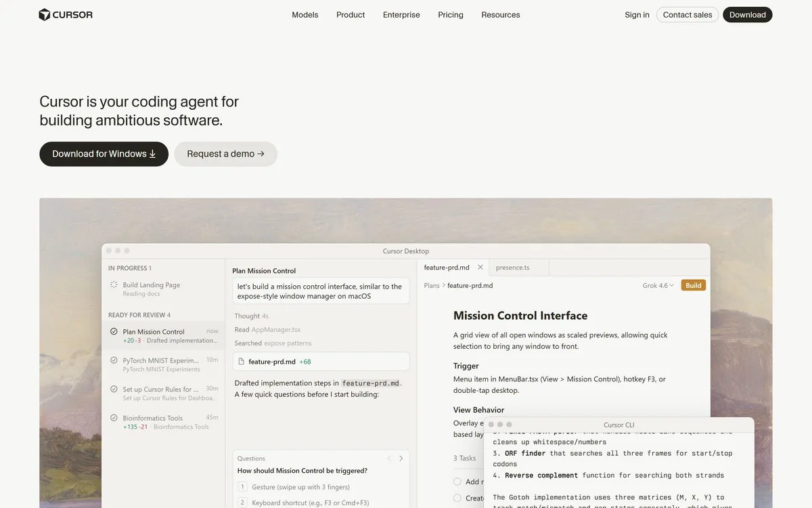Click the hero headline about coding agent

[x=139, y=111]
